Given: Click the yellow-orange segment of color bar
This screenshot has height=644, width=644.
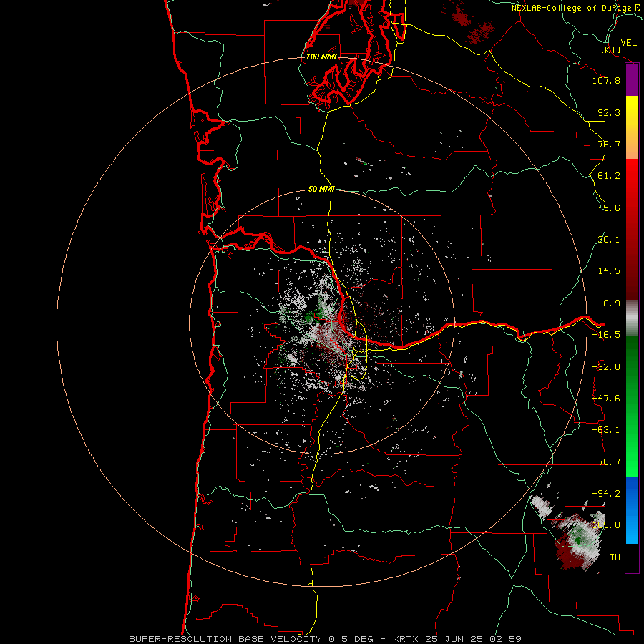Looking at the screenshot, I should tap(632, 127).
